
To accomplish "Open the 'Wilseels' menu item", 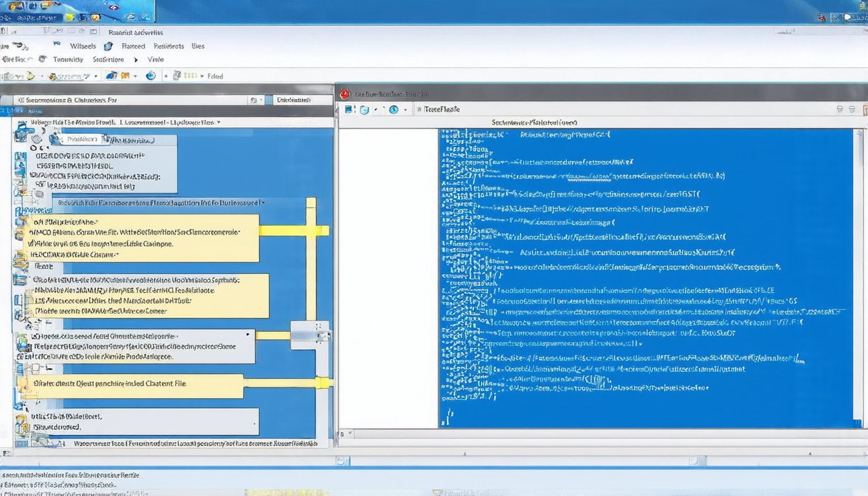I will point(83,46).
